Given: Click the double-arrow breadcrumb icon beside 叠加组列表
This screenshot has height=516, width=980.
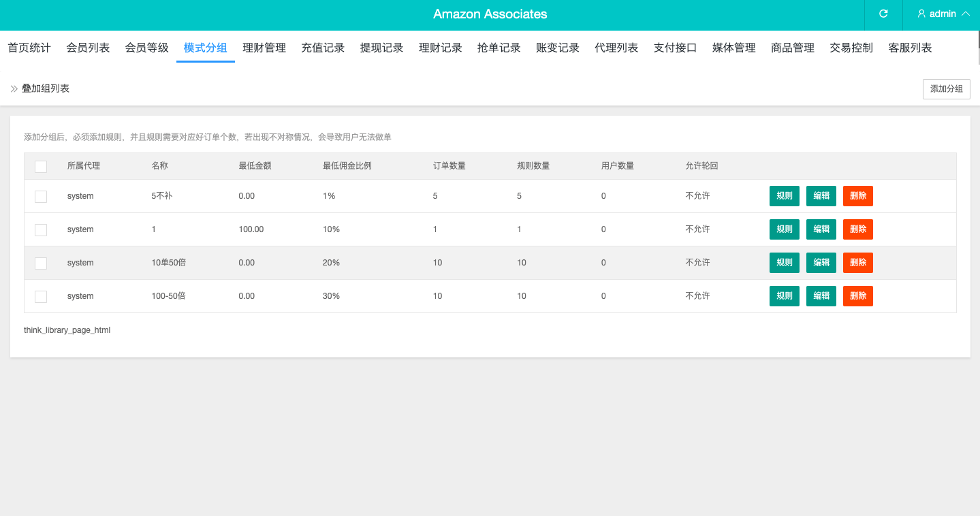Looking at the screenshot, I should click(14, 88).
